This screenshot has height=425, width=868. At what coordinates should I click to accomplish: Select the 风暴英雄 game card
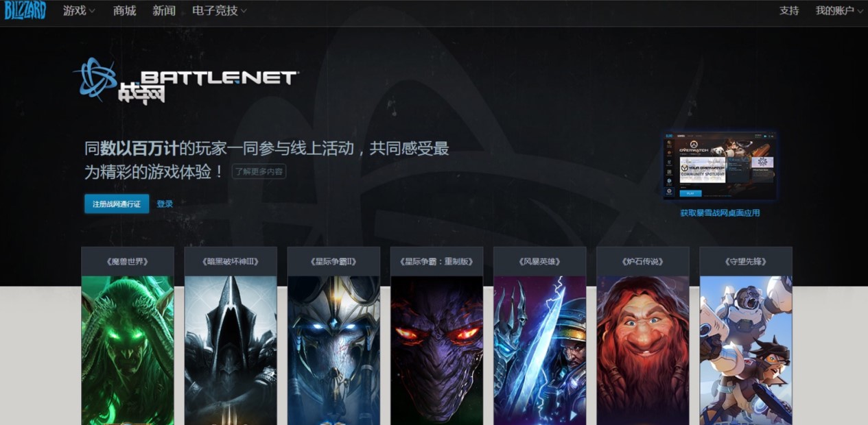pyautogui.click(x=539, y=336)
